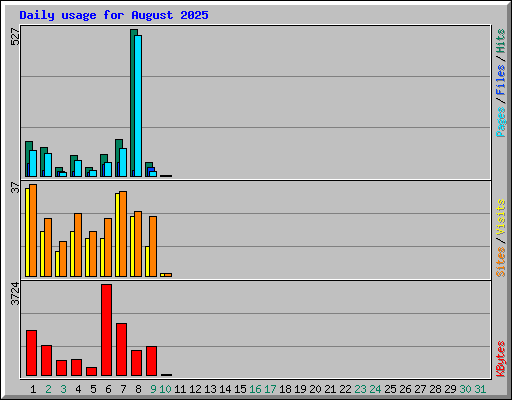Viewport: 512px width, 400px height.
Task: Click the vertical Sites legend label
Action: [x=500, y=262]
